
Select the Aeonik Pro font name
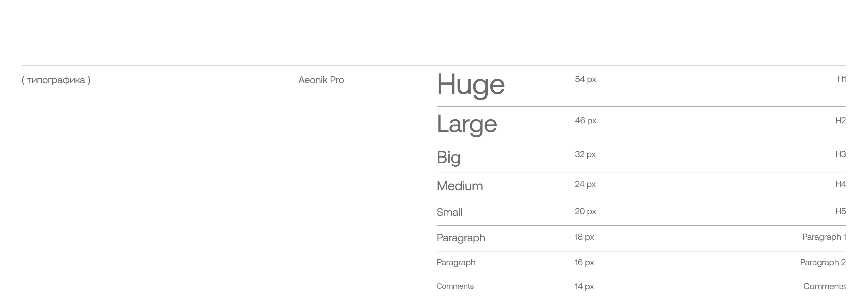[321, 80]
